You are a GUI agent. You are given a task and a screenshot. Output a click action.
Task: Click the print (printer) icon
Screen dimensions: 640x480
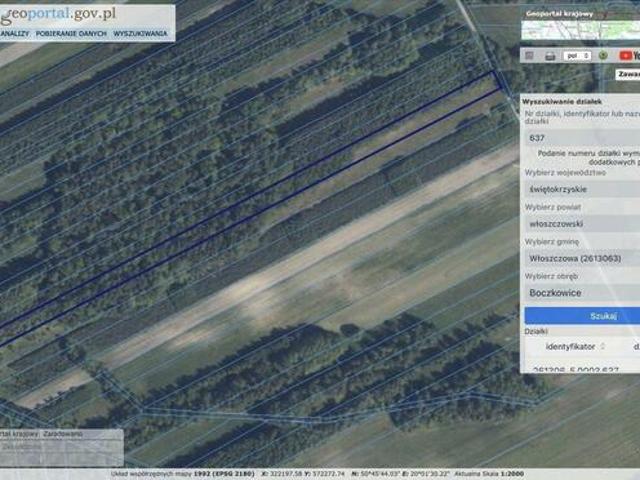click(x=550, y=56)
